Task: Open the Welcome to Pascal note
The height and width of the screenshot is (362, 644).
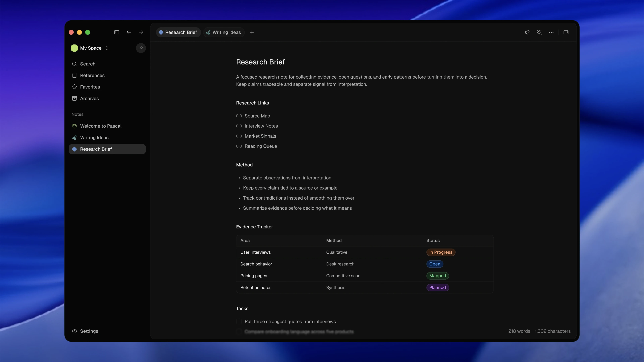Action: point(107,126)
